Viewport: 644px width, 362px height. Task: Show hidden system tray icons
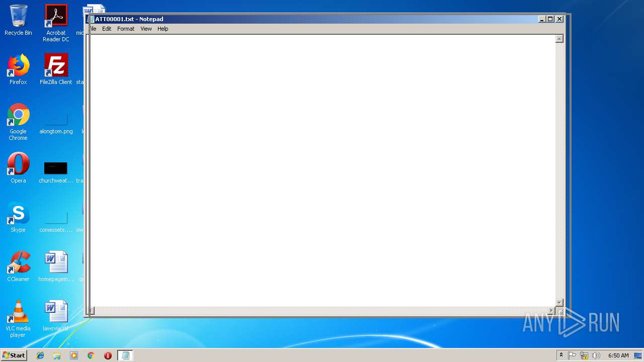561,355
